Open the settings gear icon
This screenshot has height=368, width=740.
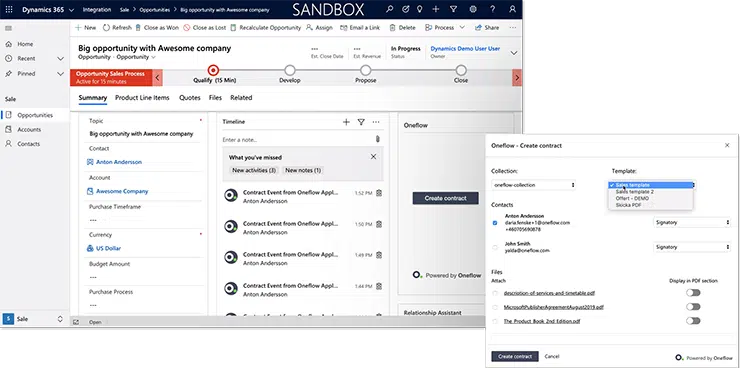pyautogui.click(x=473, y=9)
